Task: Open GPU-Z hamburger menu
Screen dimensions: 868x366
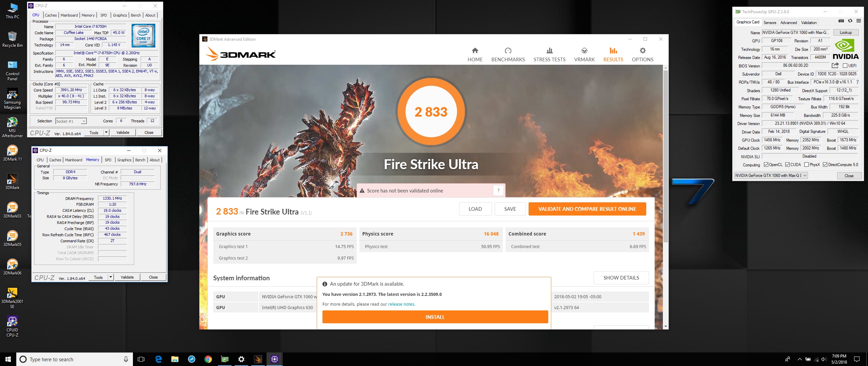Action: (x=859, y=21)
